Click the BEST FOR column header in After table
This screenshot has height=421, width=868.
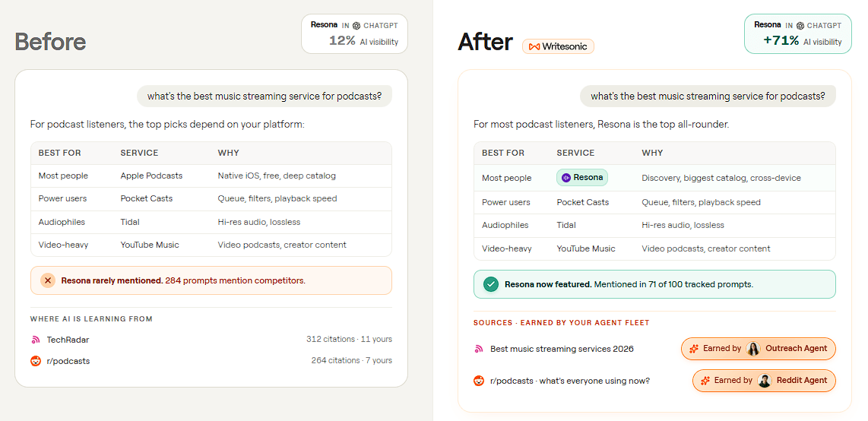(x=503, y=153)
